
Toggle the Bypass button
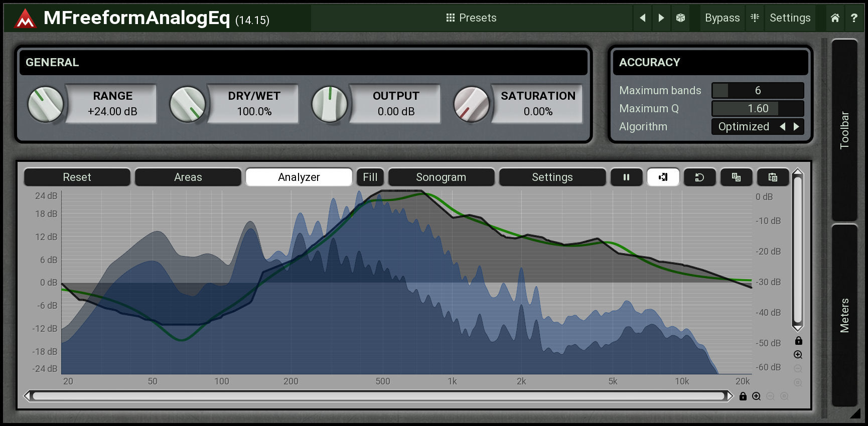(722, 18)
